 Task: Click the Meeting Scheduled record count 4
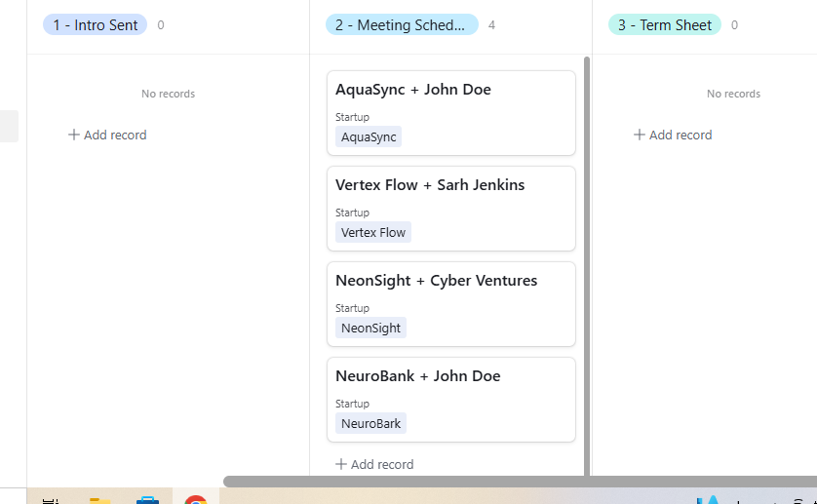point(491,25)
